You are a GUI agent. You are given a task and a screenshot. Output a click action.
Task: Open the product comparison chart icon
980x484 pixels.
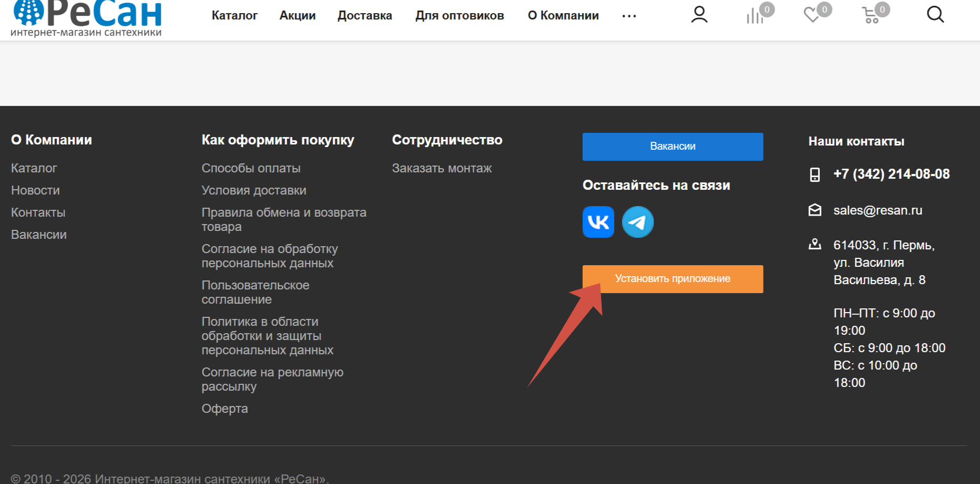point(756,16)
